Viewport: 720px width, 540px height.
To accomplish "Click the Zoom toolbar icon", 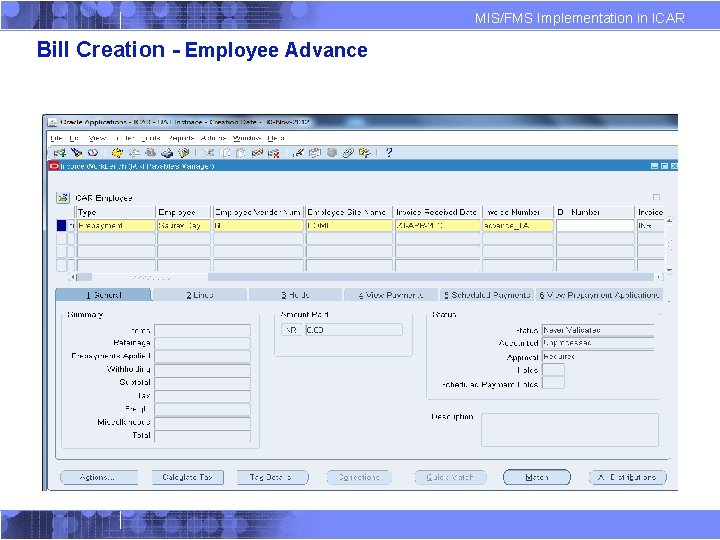I will [x=315, y=153].
